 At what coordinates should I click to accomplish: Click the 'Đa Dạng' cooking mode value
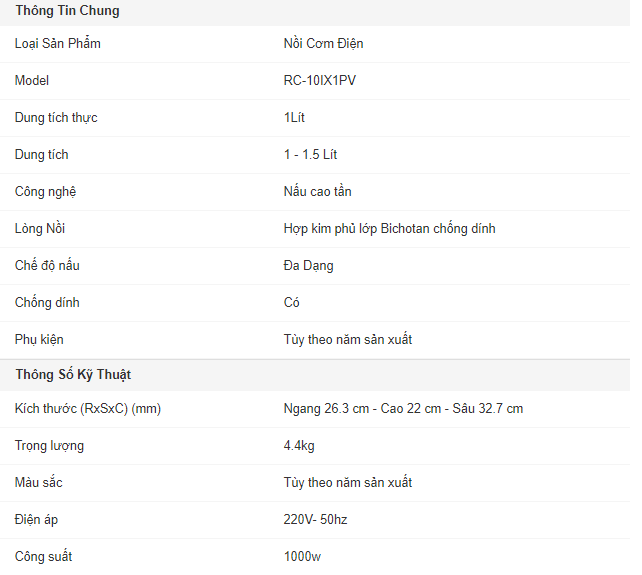[308, 266]
